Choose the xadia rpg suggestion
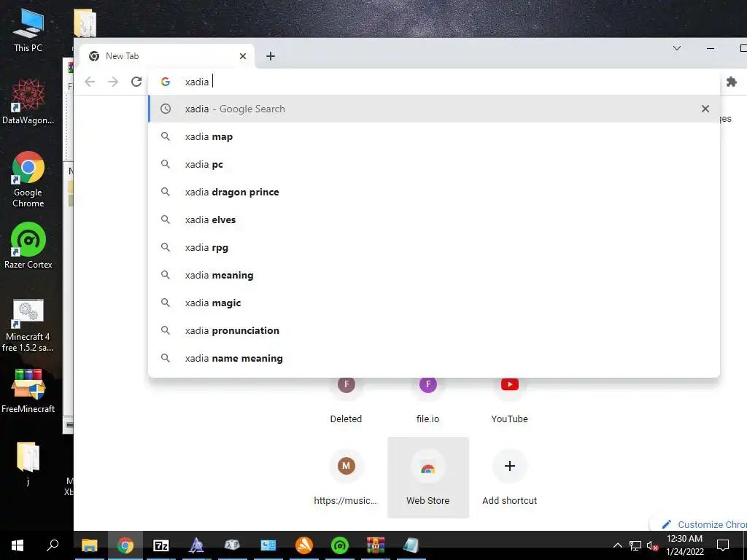The image size is (747, 560). [433, 248]
